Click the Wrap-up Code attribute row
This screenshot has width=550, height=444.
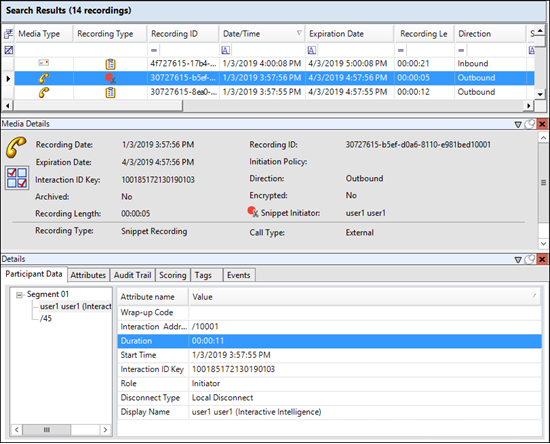tap(329, 312)
